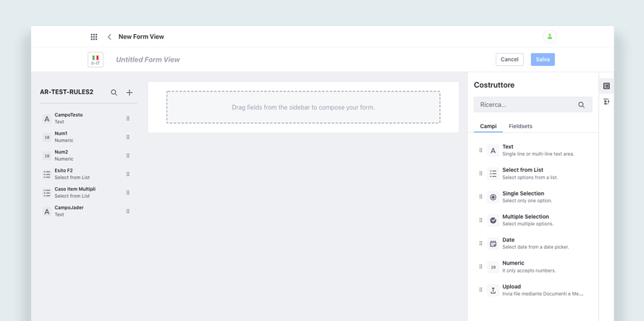This screenshot has width=644, height=321.
Task: Open the applications grid menu
Action: (94, 37)
